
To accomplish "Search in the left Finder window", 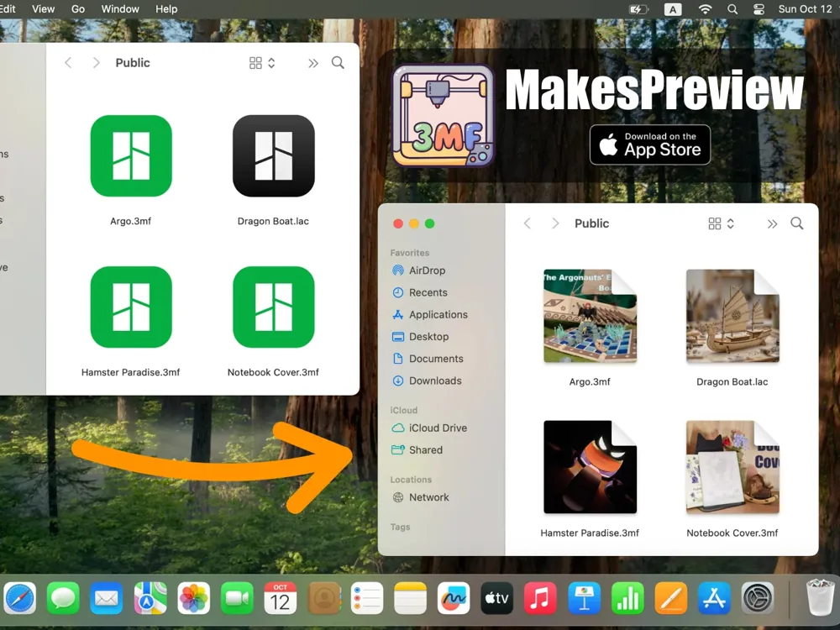I will (338, 63).
